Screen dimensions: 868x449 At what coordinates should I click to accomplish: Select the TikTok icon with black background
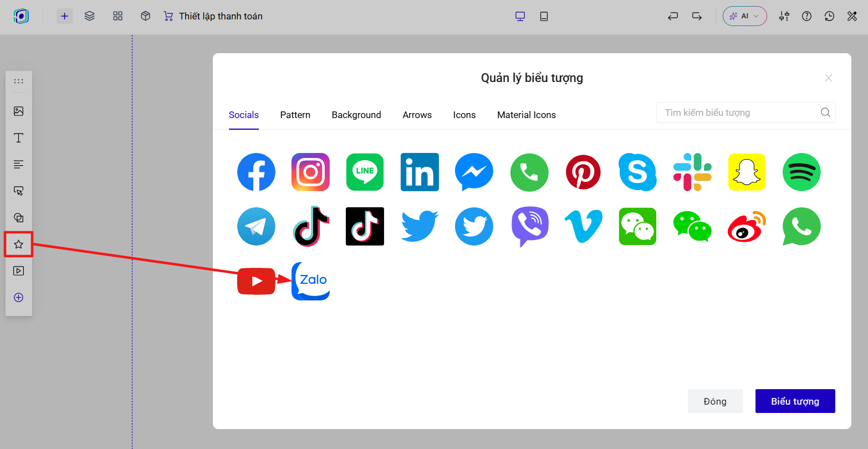[365, 226]
